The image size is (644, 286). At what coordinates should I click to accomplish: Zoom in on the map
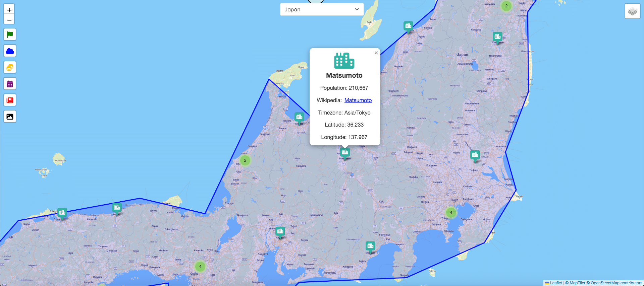pos(9,10)
